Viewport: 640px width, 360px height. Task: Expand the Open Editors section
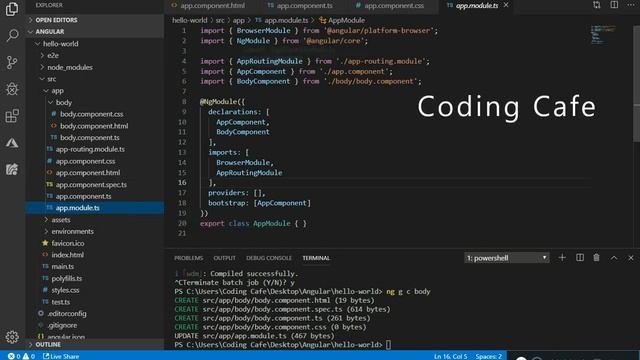click(x=95, y=20)
